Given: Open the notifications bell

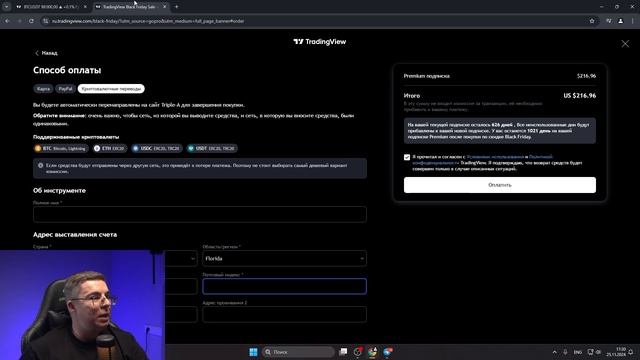Looking at the screenshot, I should [631, 352].
